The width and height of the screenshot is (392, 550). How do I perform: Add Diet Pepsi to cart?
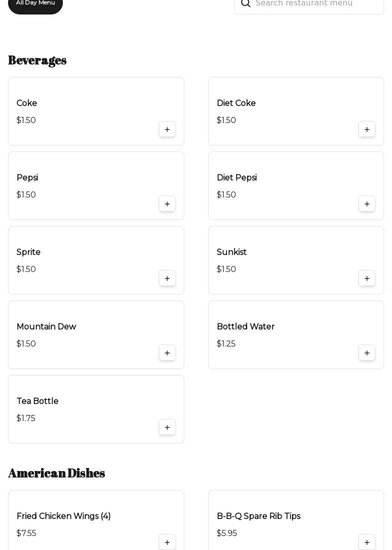point(367,204)
